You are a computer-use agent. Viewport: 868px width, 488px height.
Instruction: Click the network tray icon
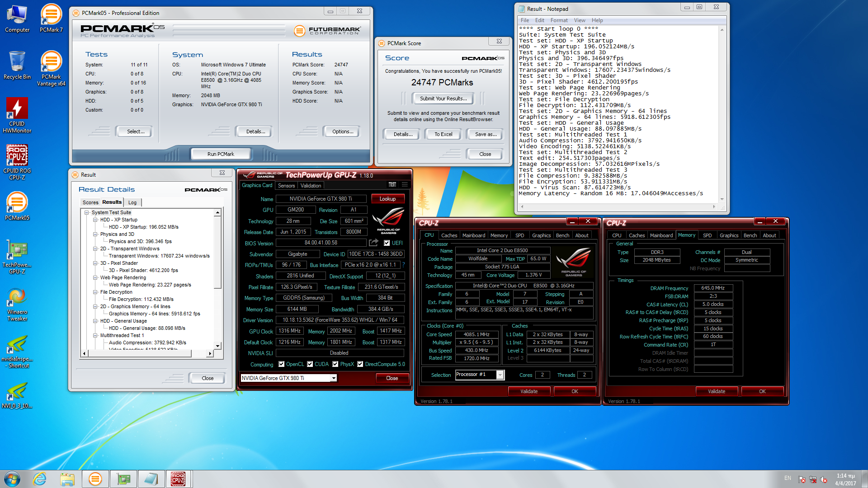(x=812, y=479)
